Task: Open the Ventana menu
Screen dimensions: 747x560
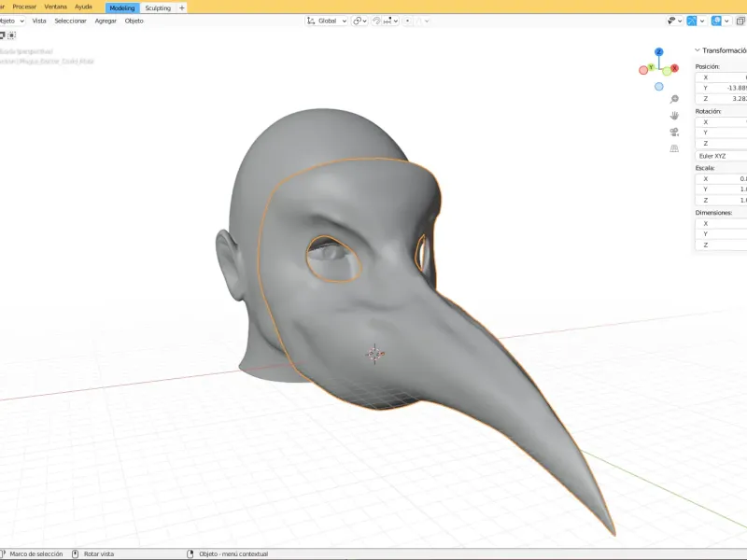Action: (56, 7)
